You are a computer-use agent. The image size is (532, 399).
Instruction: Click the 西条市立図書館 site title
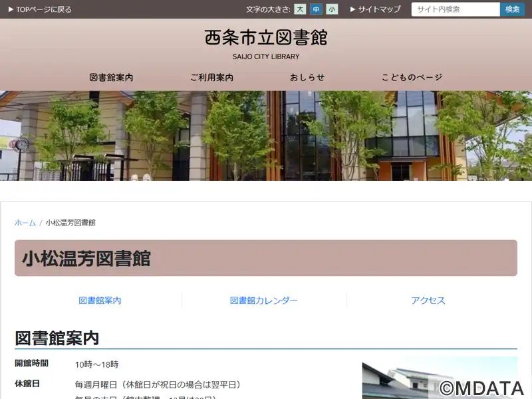point(266,37)
